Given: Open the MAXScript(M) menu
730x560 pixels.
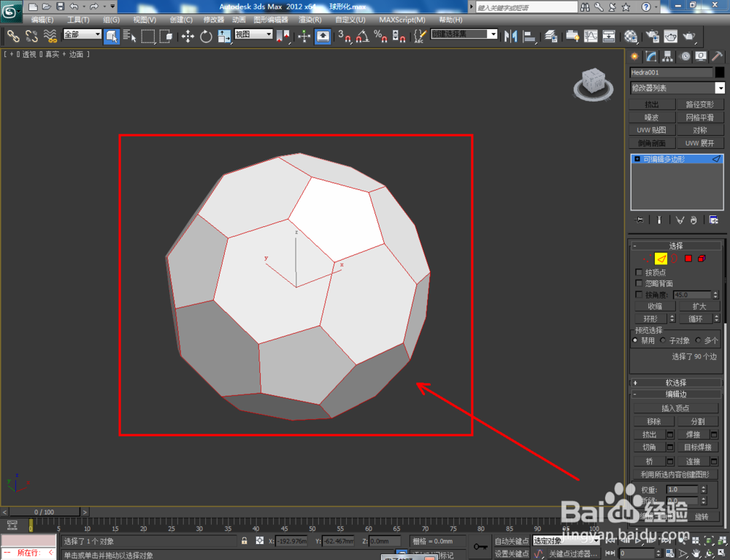Looking at the screenshot, I should [x=402, y=20].
